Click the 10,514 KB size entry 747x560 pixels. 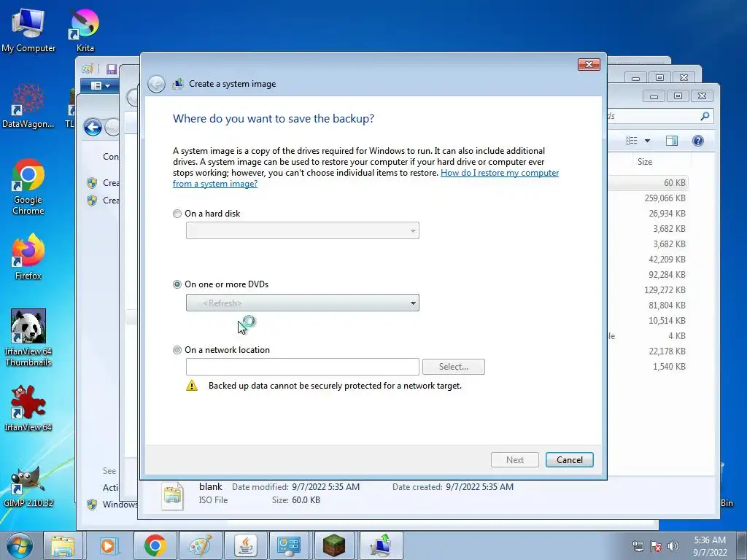667,321
